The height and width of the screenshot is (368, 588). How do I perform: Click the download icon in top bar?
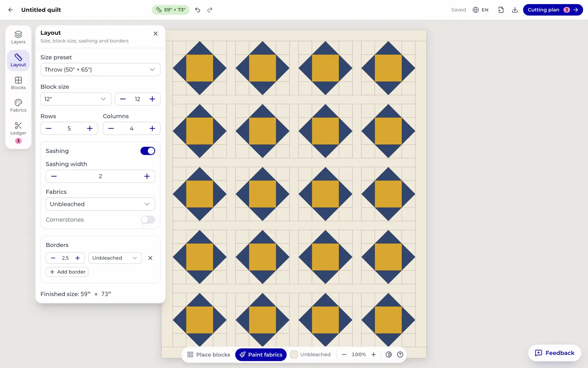515,10
